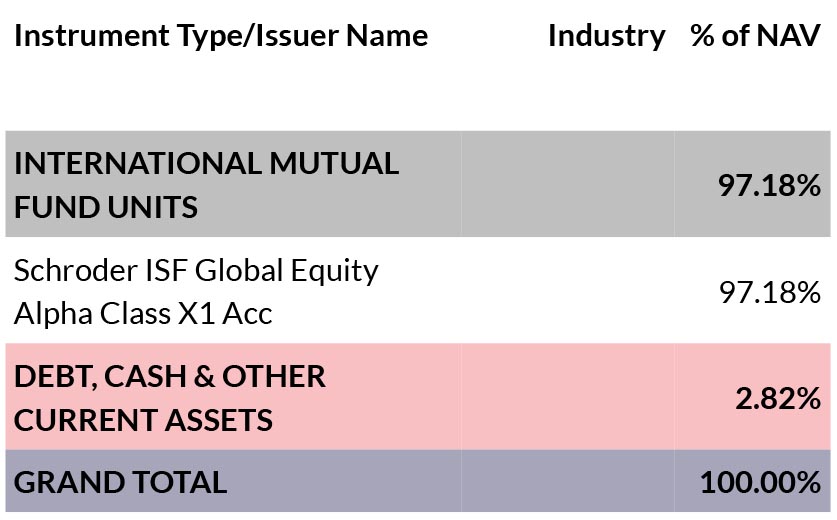Click the Instrument Type/Issuer Name column header
This screenshot has width=837, height=520.
[221, 36]
